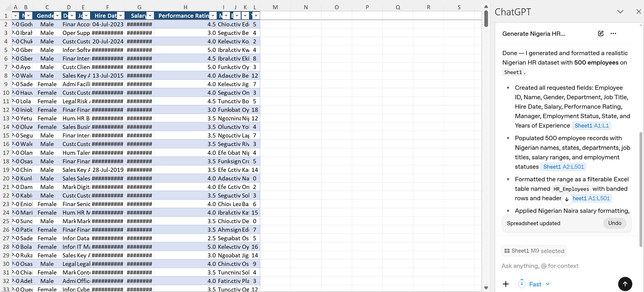Click the 2.5 rating cell in row 27
The height and width of the screenshot is (292, 644).
(x=185, y=238)
